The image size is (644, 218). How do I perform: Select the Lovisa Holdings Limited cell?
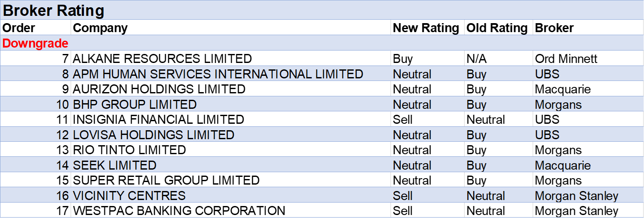coord(154,135)
